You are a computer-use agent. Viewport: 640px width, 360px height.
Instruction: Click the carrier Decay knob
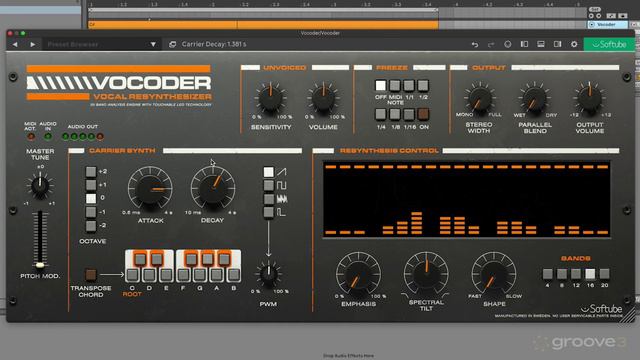(213, 189)
